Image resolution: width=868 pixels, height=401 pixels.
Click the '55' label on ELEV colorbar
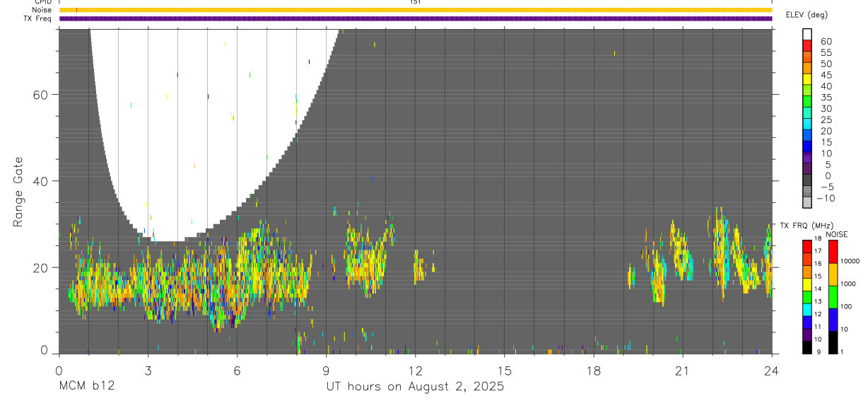coord(826,53)
